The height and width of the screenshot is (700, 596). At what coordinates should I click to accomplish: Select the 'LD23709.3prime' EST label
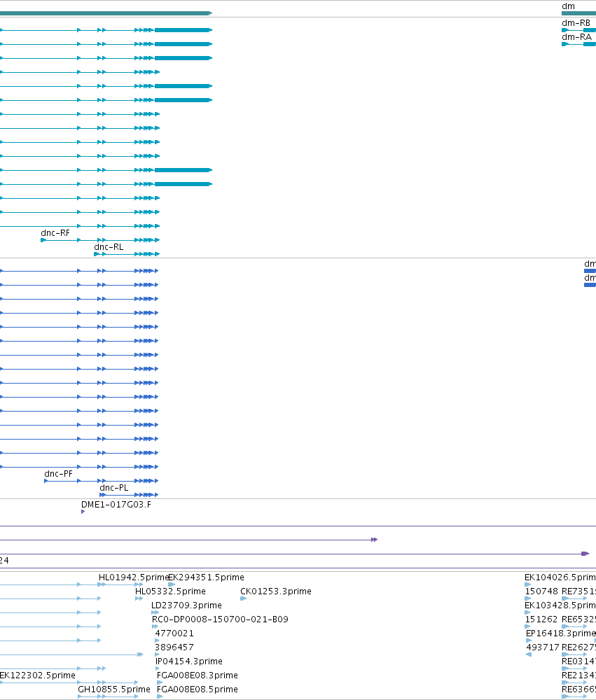click(186, 605)
